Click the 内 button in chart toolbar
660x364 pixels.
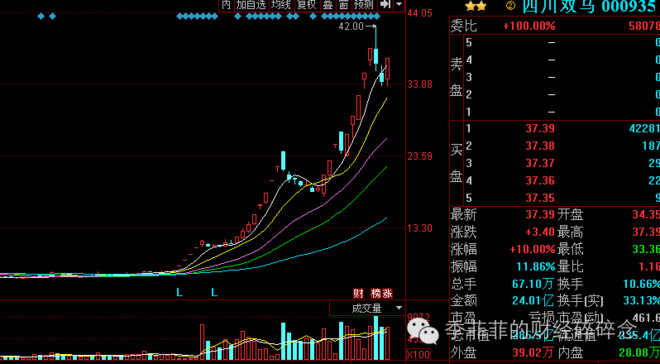(226, 5)
